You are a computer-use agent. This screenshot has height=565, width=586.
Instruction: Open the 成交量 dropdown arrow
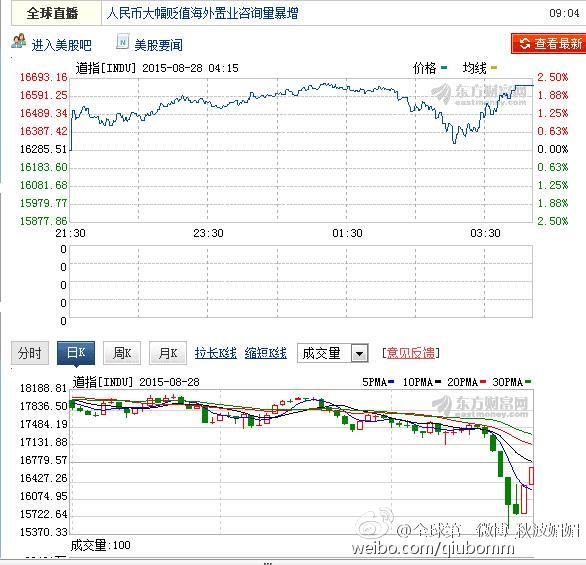(x=360, y=353)
